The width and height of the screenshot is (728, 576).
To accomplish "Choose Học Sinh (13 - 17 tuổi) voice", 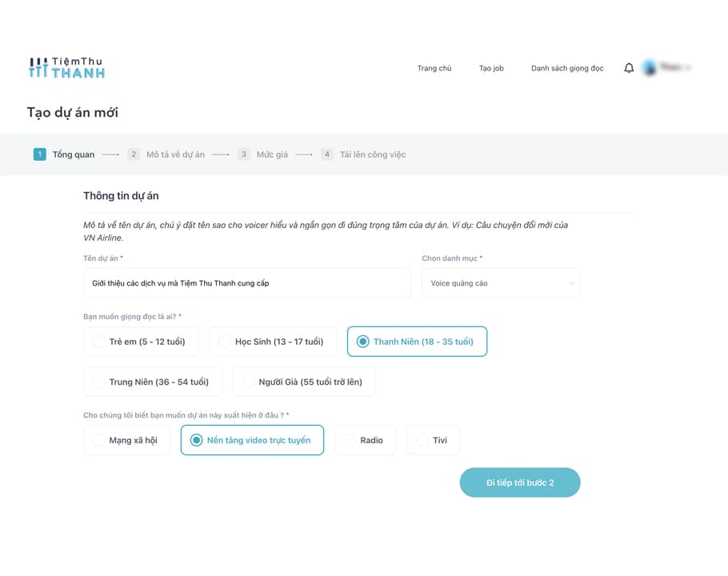I will 273,342.
